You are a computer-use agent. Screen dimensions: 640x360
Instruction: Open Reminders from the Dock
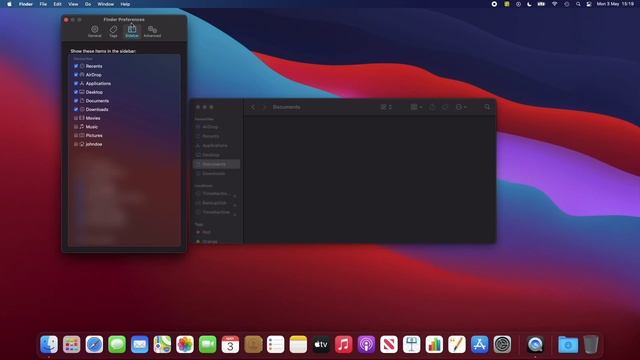coord(276,344)
